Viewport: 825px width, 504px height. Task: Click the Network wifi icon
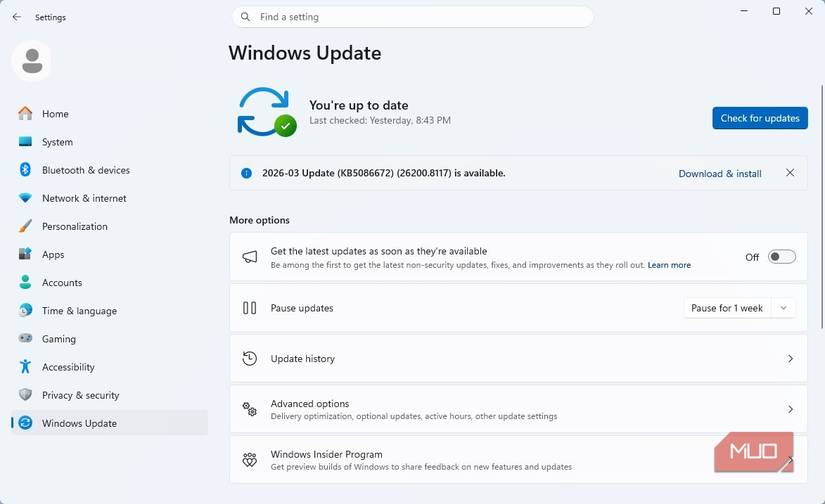point(25,198)
